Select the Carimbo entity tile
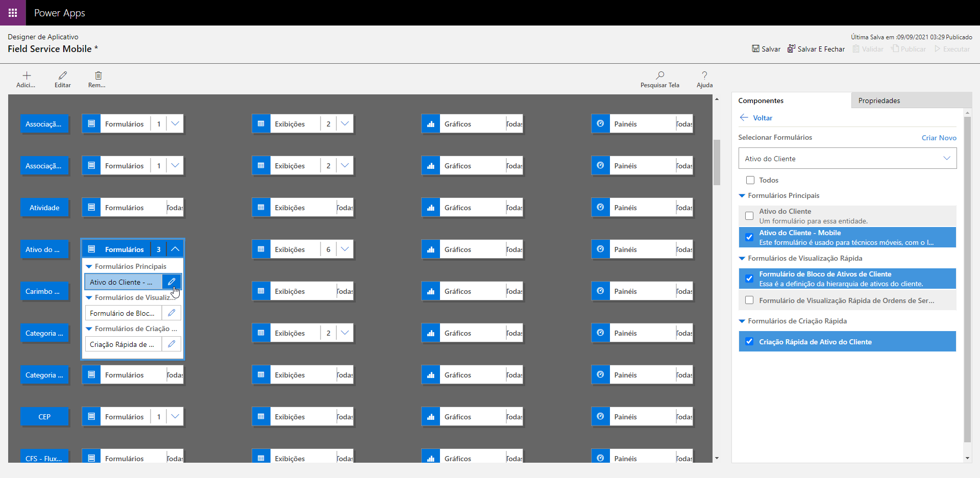Image resolution: width=980 pixels, height=478 pixels. [x=44, y=291]
